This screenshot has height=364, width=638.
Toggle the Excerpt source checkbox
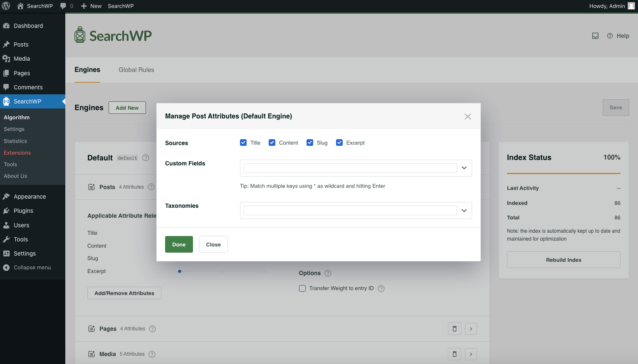point(339,143)
